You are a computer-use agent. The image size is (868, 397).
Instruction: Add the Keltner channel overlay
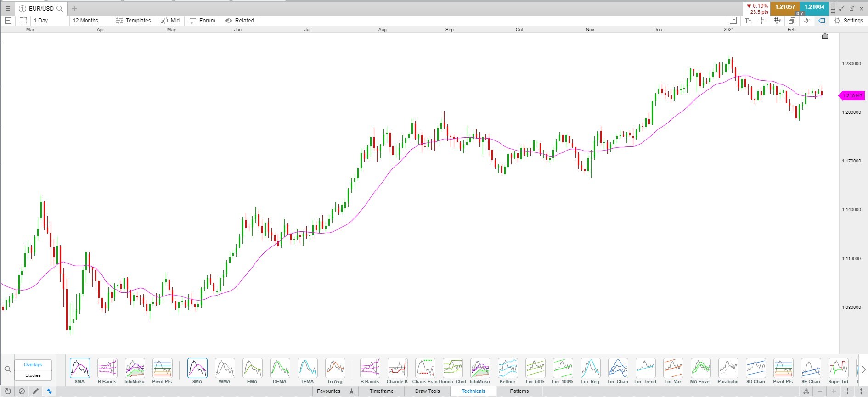coord(507,371)
